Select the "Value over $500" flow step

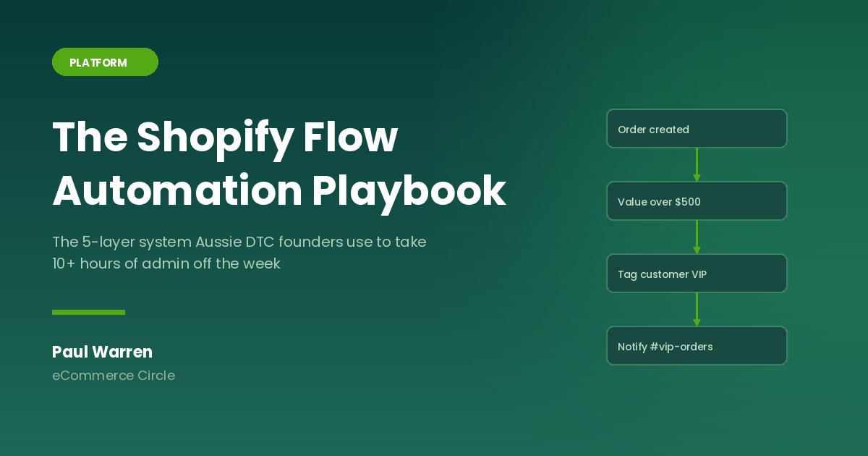(x=697, y=201)
